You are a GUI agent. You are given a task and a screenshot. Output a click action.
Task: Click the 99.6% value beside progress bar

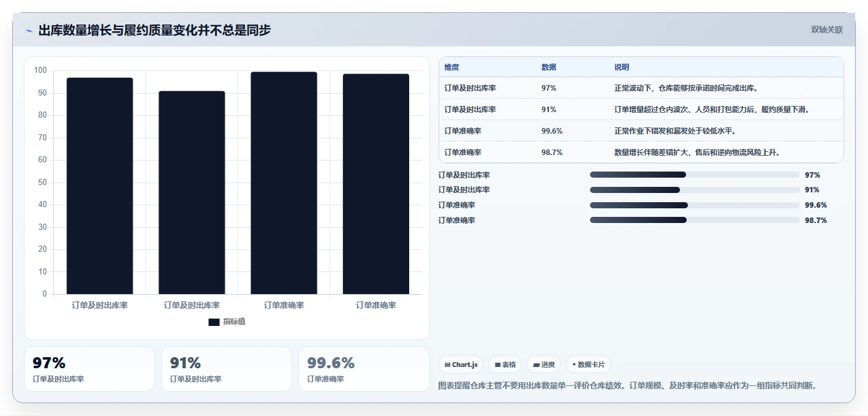[x=816, y=205]
